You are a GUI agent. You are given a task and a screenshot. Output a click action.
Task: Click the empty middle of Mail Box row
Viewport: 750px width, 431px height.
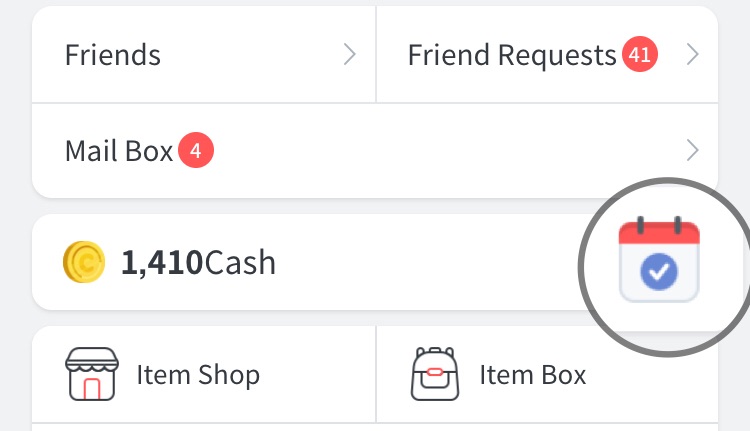(x=440, y=151)
